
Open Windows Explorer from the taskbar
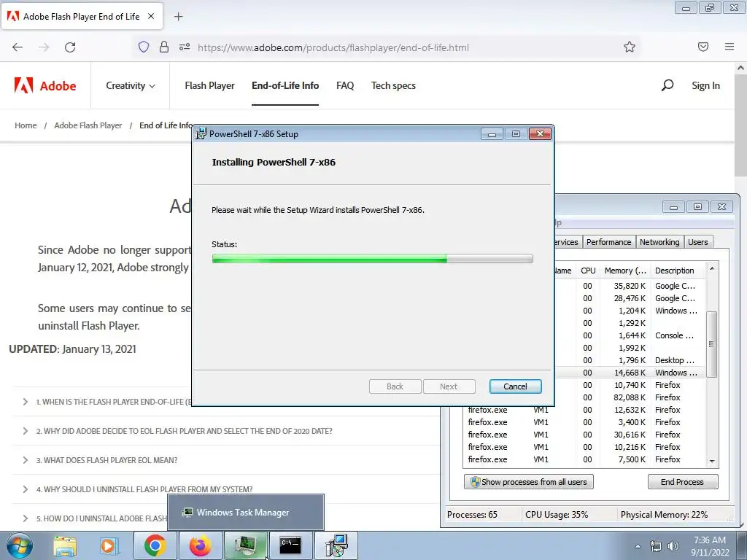click(65, 546)
